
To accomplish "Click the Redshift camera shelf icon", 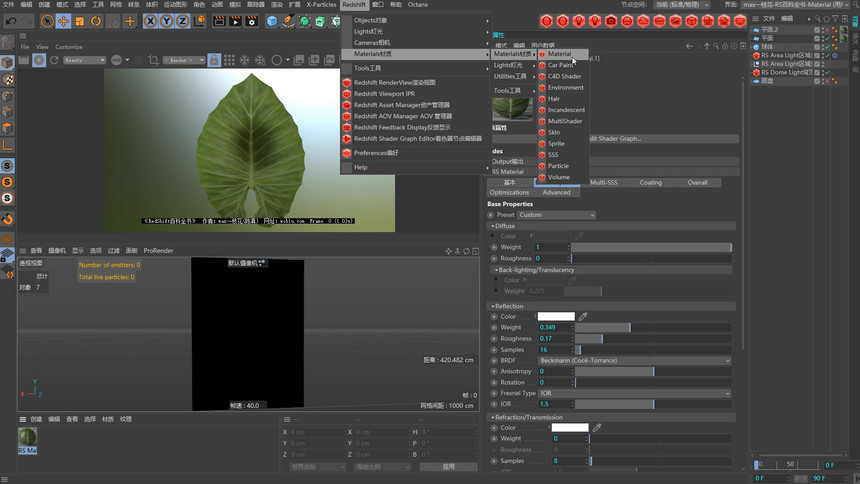I will click(611, 21).
